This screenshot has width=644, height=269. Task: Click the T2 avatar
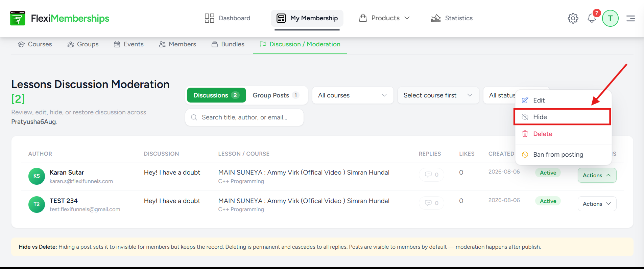pos(37,204)
